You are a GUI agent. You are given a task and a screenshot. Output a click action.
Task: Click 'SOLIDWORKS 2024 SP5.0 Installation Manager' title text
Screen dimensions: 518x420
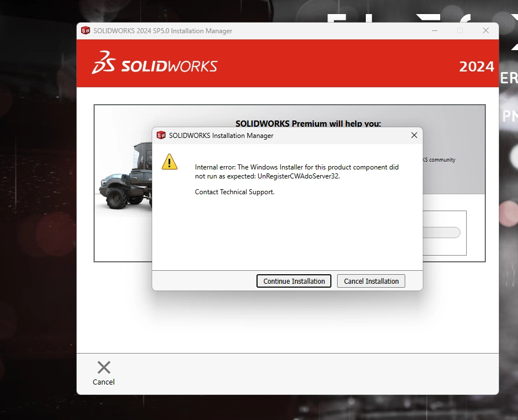(162, 31)
